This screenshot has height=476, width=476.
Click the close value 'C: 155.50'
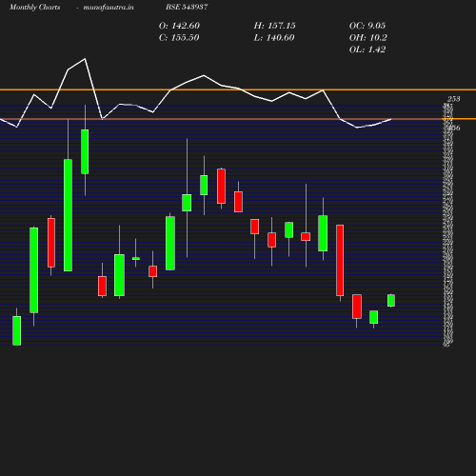point(179,38)
